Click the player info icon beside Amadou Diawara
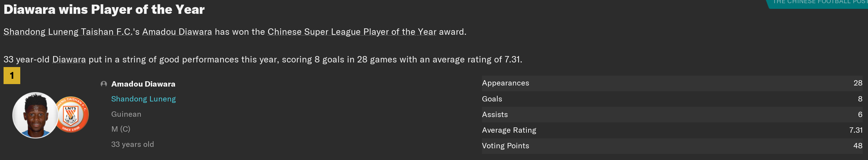The height and width of the screenshot is (160, 868). (x=104, y=84)
